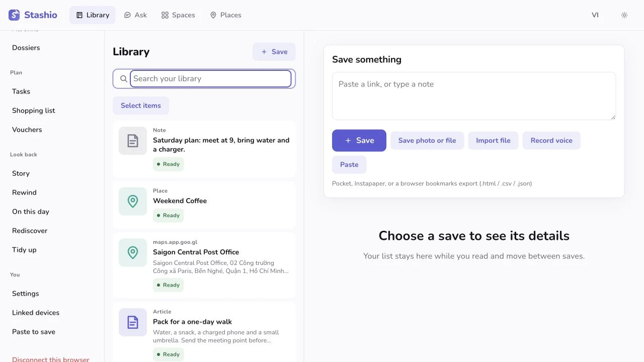Click the search magnifier icon
This screenshot has width=644, height=362.
point(124,78)
